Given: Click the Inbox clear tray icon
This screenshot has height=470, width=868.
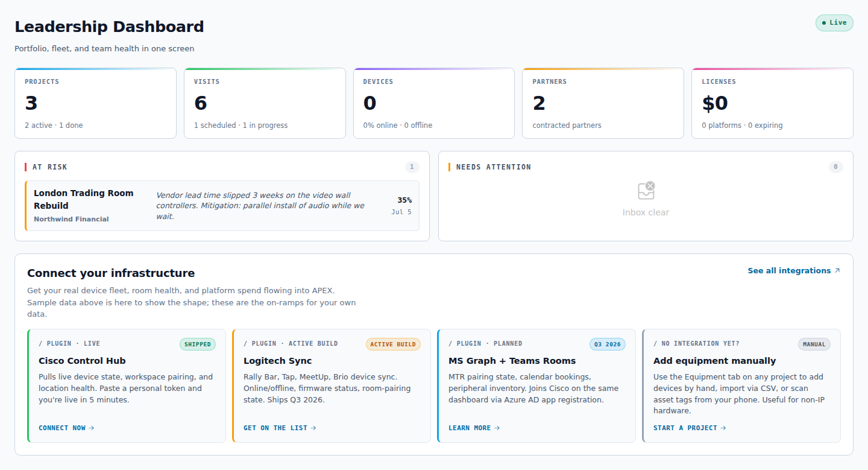Looking at the screenshot, I should tap(646, 191).
